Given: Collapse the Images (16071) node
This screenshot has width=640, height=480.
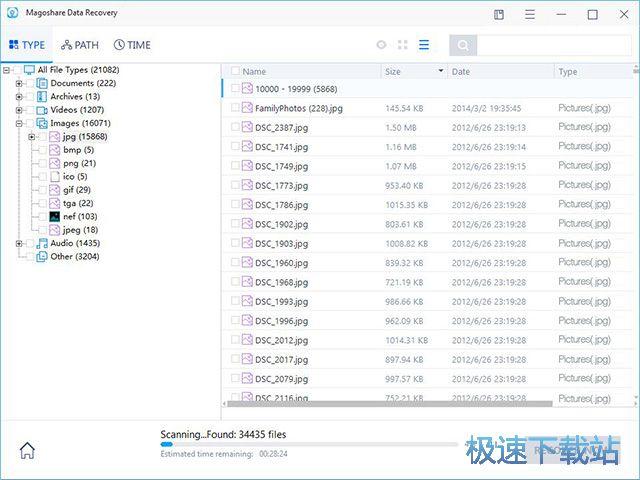Looking at the screenshot, I should (19, 123).
